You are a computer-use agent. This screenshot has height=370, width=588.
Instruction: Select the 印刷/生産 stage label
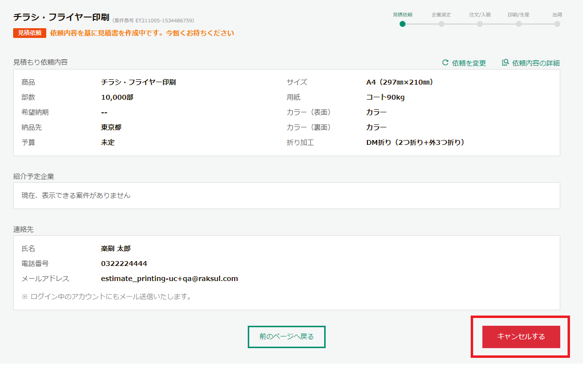coord(519,15)
